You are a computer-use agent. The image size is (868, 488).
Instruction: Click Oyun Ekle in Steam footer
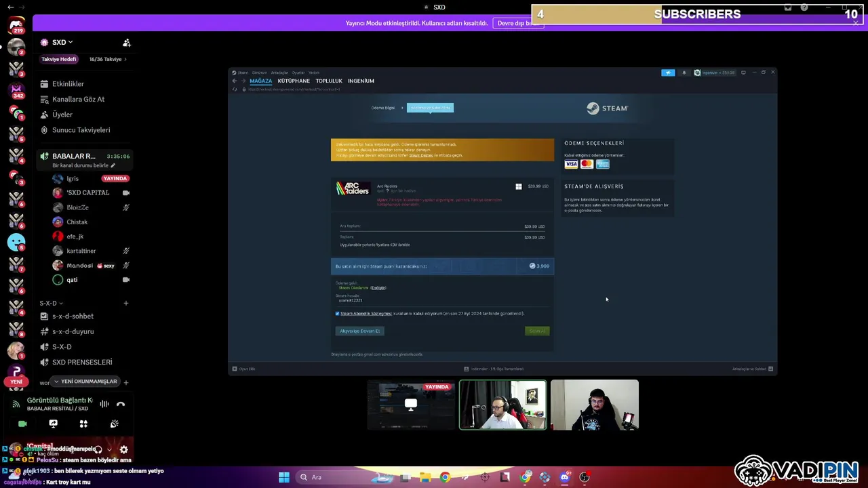(x=244, y=369)
